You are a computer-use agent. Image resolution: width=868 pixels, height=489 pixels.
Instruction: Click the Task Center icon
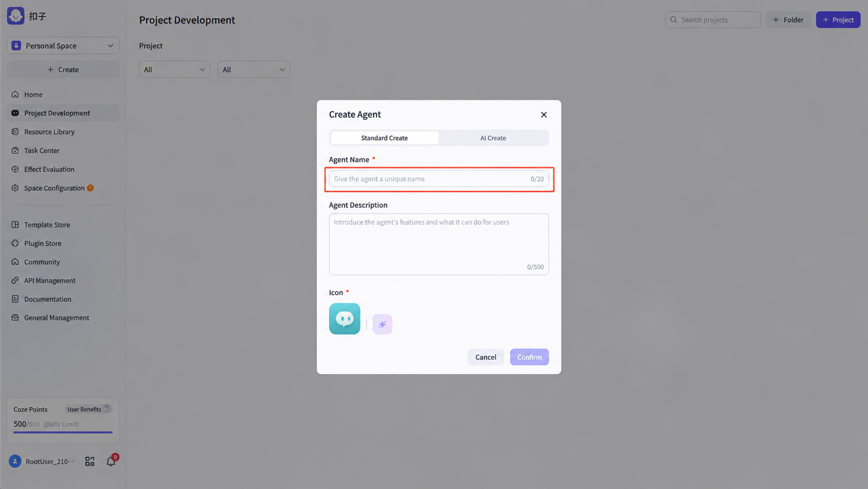click(x=15, y=151)
